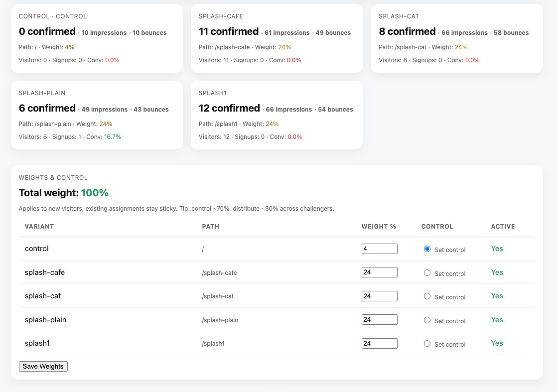
Task: Click the Total weight 100% value
Action: (x=95, y=193)
